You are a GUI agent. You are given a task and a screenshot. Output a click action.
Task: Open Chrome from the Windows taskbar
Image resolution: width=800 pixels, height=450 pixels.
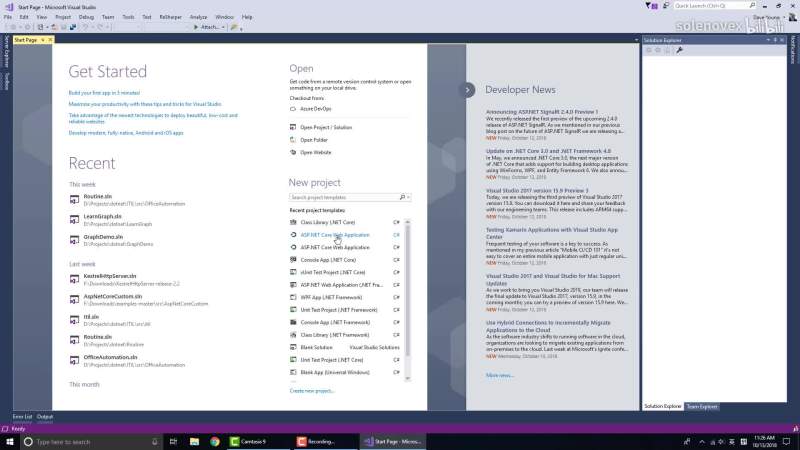click(x=215, y=441)
